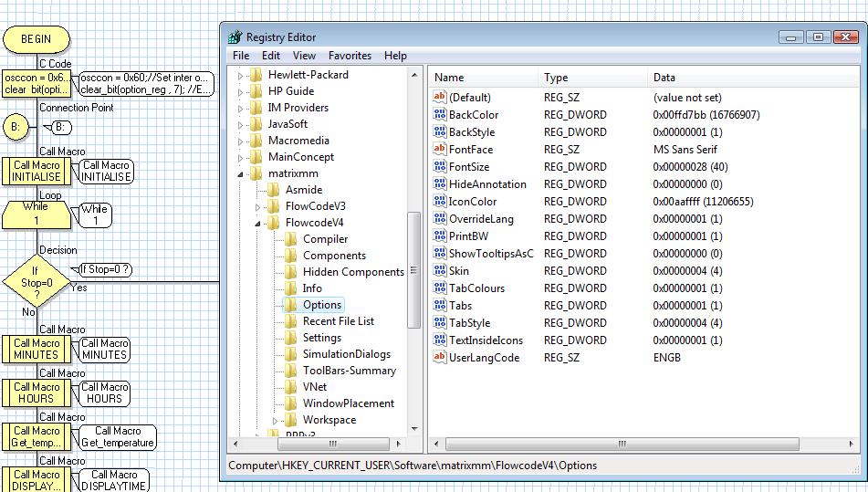The height and width of the screenshot is (492, 868).
Task: Expand the HP Guide tree node
Action: click(240, 92)
